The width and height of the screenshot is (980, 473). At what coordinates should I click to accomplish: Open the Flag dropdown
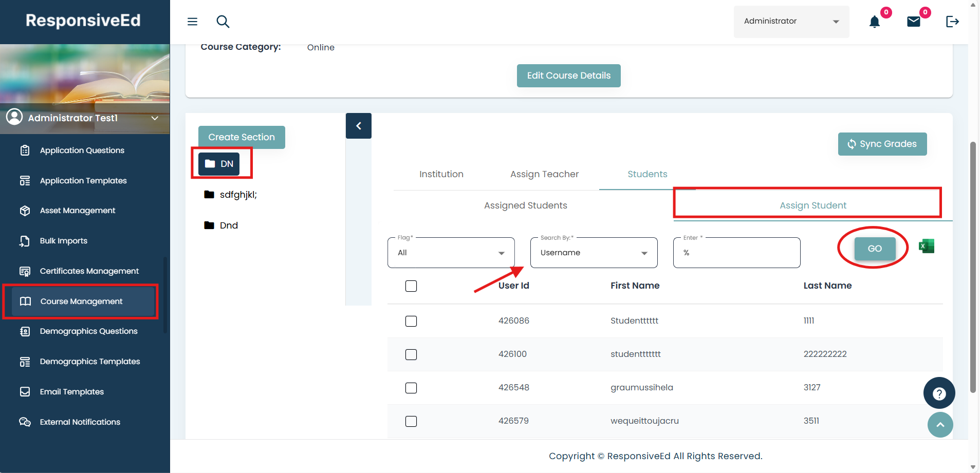pos(451,253)
